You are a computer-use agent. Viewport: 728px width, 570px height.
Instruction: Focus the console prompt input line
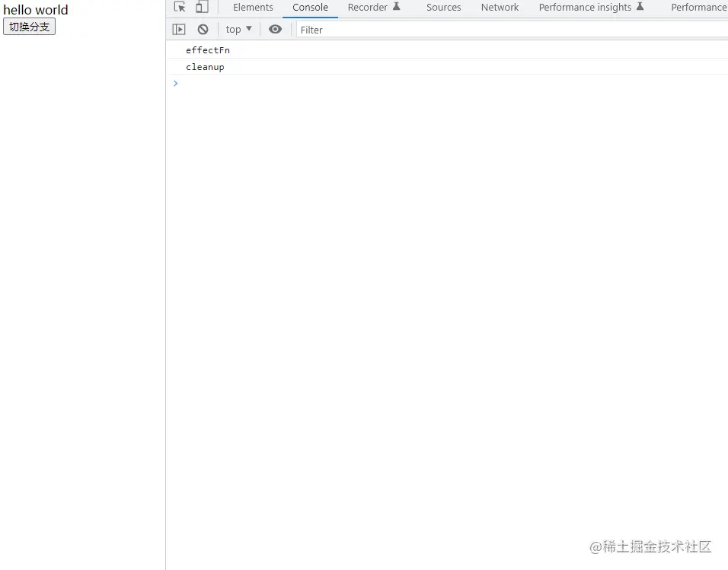coord(447,84)
